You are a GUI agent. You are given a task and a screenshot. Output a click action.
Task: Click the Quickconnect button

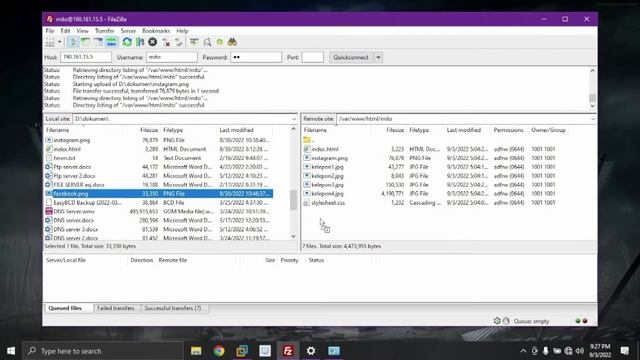click(351, 57)
